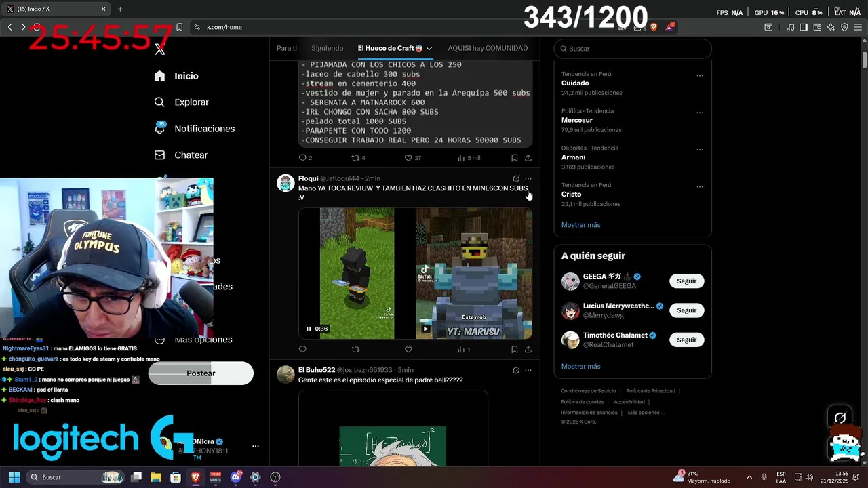Open Condiciones de Servicio link
Image resolution: width=868 pixels, height=488 pixels.
click(x=589, y=391)
